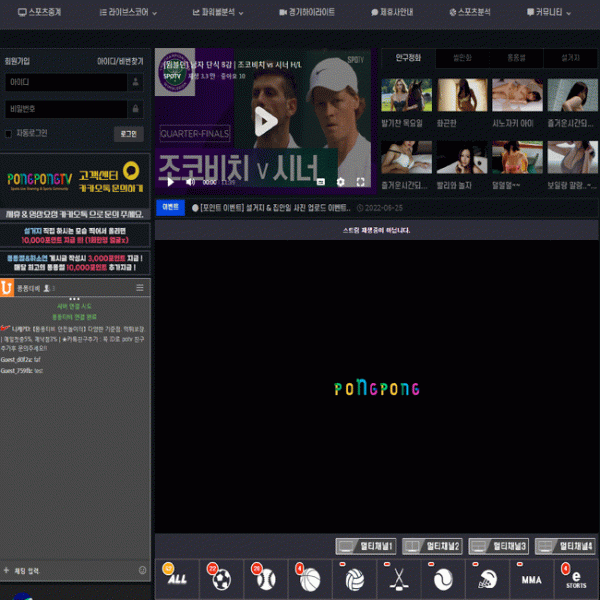Switch to 멀티채널4 view
The image size is (600, 600).
pyautogui.click(x=565, y=546)
